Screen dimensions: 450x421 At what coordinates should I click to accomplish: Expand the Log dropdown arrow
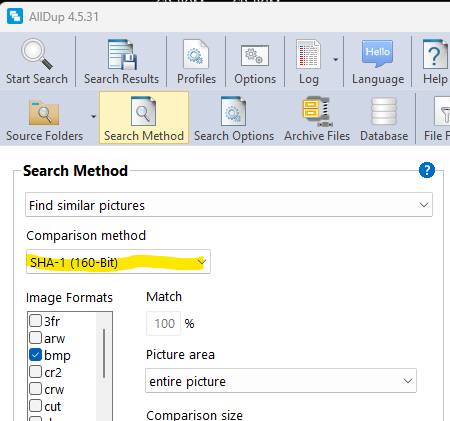pos(335,60)
